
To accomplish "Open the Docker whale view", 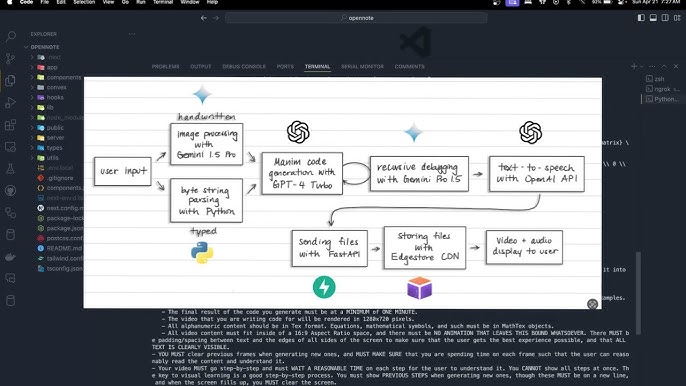I will (x=10, y=257).
